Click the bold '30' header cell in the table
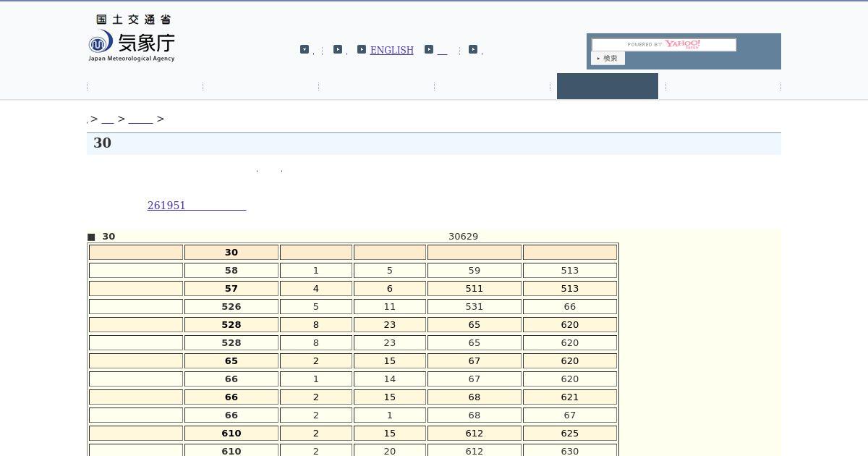This screenshot has width=868, height=456. pos(231,252)
